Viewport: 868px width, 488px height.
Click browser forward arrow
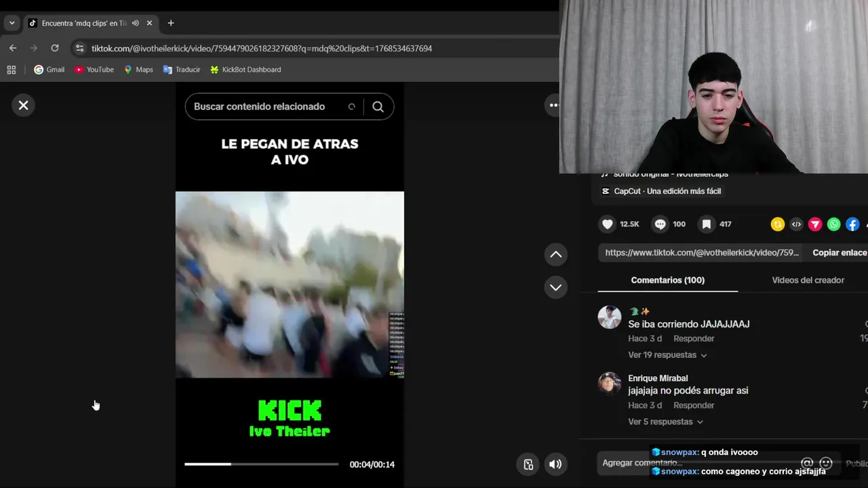tap(34, 48)
